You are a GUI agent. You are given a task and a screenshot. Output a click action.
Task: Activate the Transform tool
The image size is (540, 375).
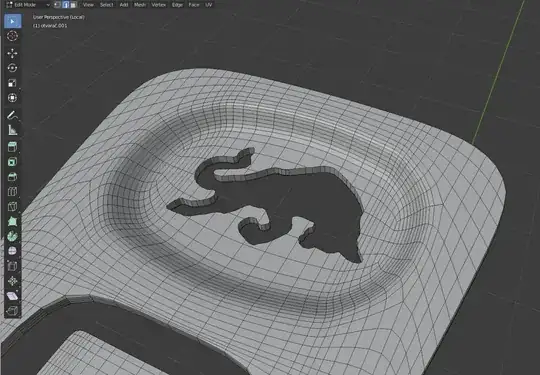[x=12, y=98]
